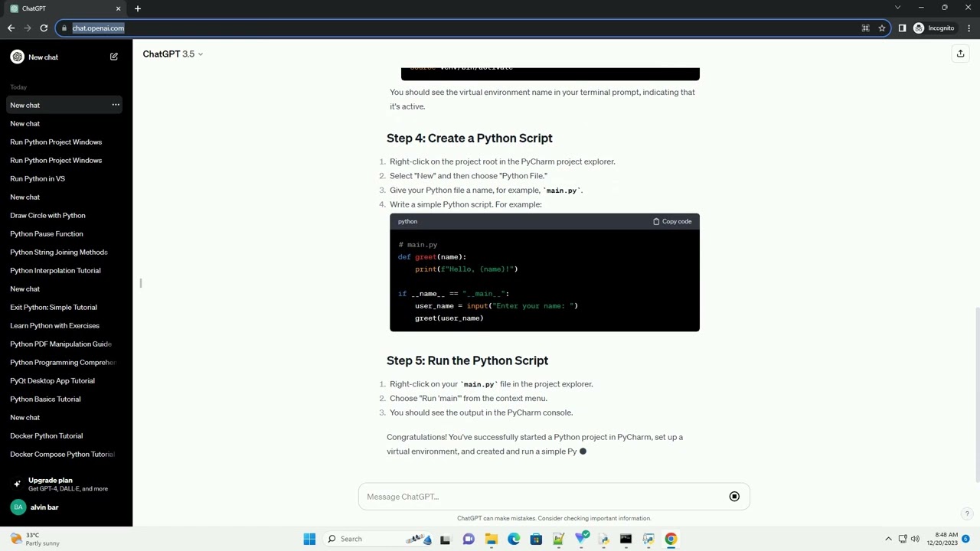The height and width of the screenshot is (551, 980).
Task: Bookmark this page with star icon
Action: coord(882,28)
